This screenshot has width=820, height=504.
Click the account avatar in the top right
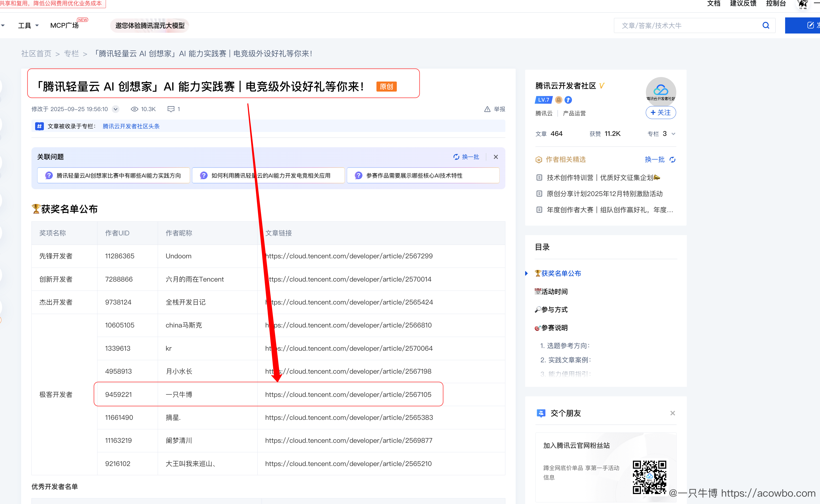pyautogui.click(x=803, y=5)
